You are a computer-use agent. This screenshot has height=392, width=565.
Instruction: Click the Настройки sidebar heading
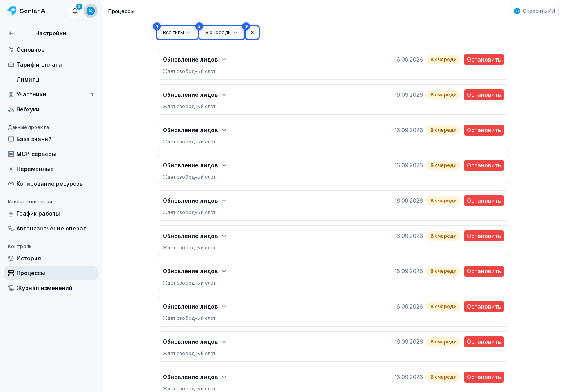51,33
